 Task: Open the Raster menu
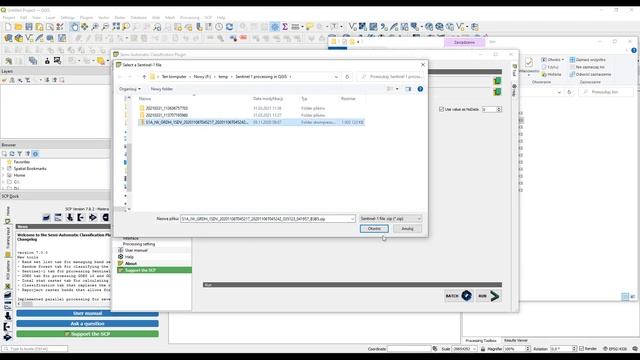[x=120, y=18]
